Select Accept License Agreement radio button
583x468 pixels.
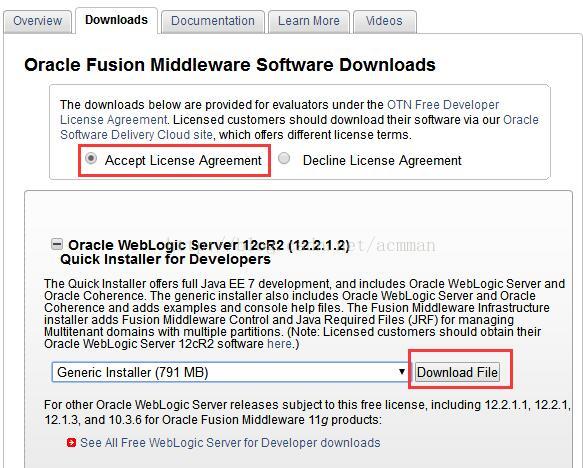coord(91,159)
